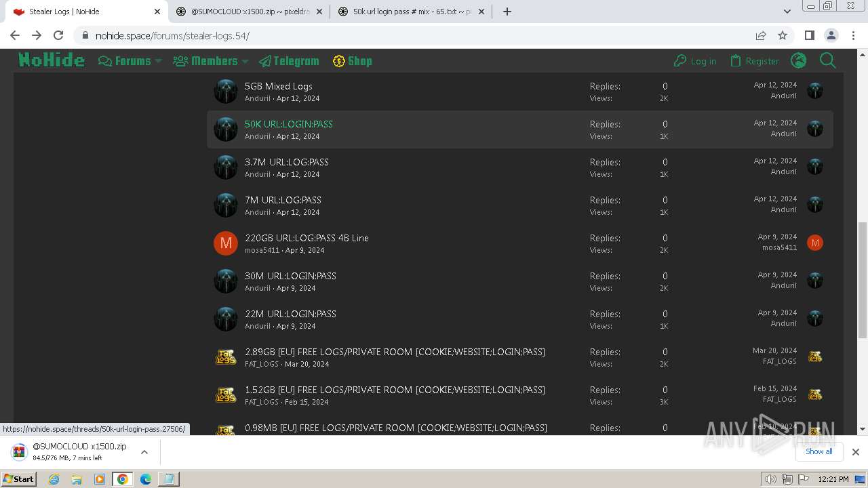Click the page vertical scrollbar
Screen dimensions: 868x488
pos(862,280)
